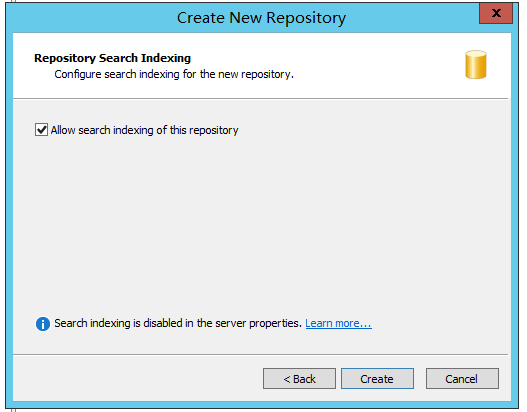Click the blue bottom border of the dialog

262,405
